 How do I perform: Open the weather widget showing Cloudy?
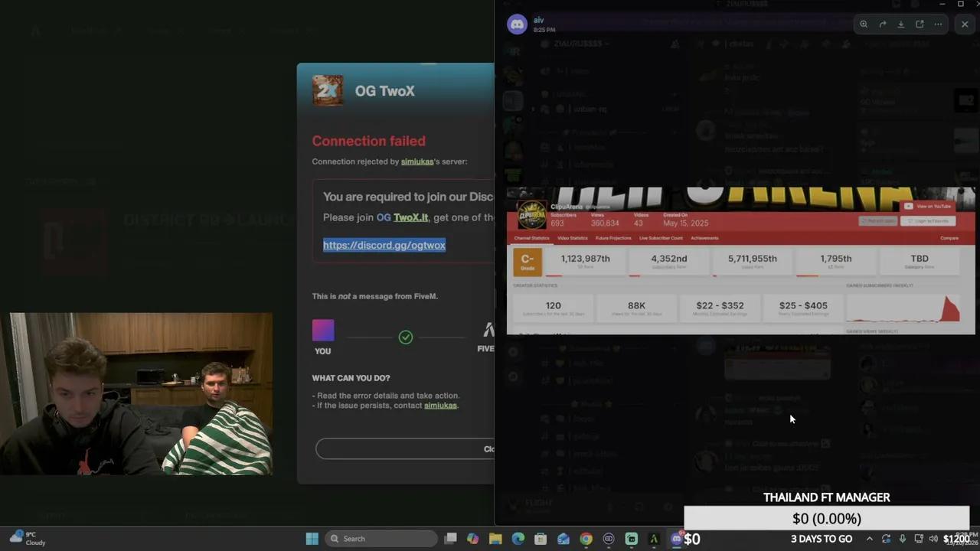[28, 539]
